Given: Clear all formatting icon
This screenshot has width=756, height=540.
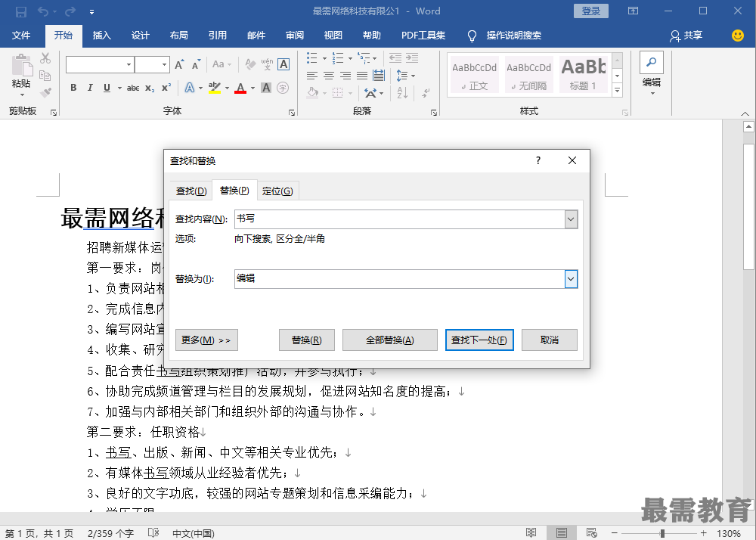Looking at the screenshot, I should coord(250,64).
